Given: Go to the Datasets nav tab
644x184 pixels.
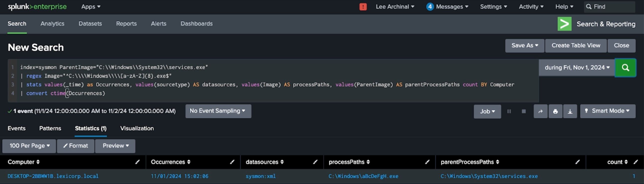Looking at the screenshot, I should (90, 24).
